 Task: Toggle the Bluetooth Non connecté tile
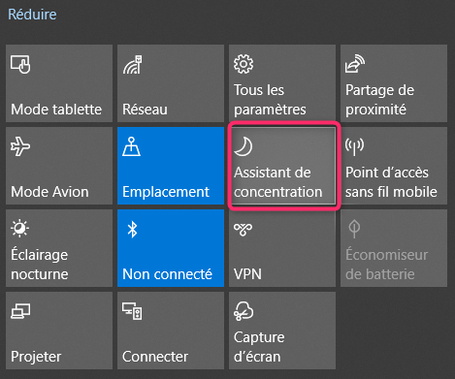click(171, 248)
